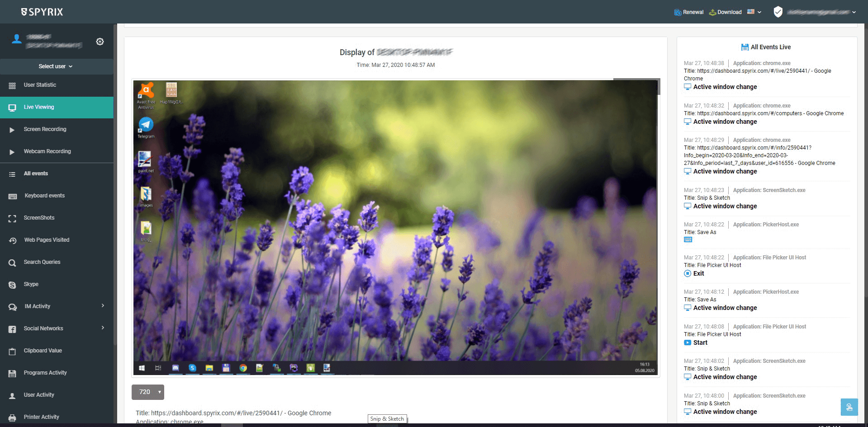Open the Skype monitoring section
Image resolution: width=868 pixels, height=427 pixels.
click(x=31, y=284)
